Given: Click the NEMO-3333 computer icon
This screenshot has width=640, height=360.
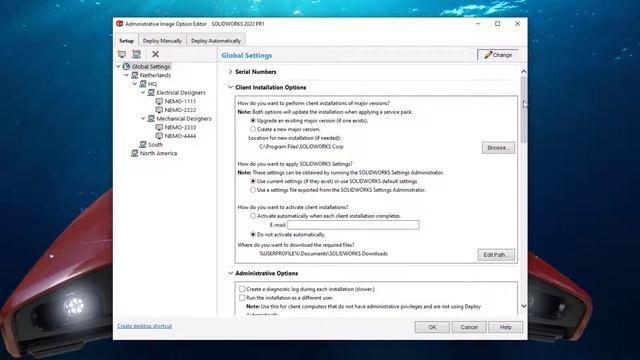Looking at the screenshot, I should point(159,127).
